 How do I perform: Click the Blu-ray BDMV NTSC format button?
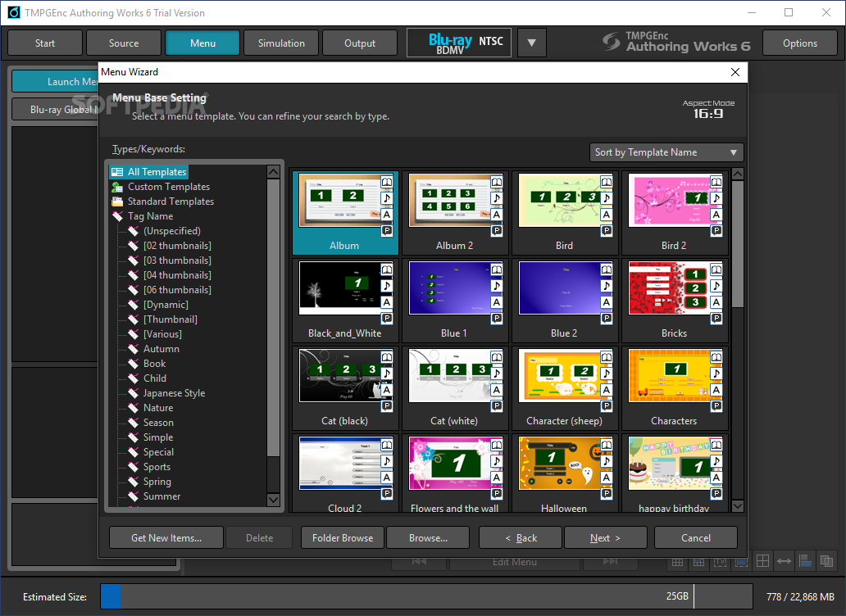(459, 43)
